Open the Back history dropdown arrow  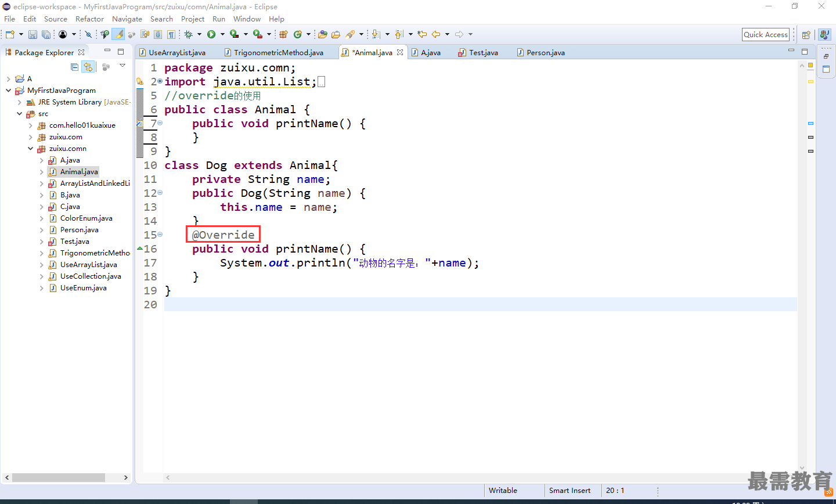447,35
